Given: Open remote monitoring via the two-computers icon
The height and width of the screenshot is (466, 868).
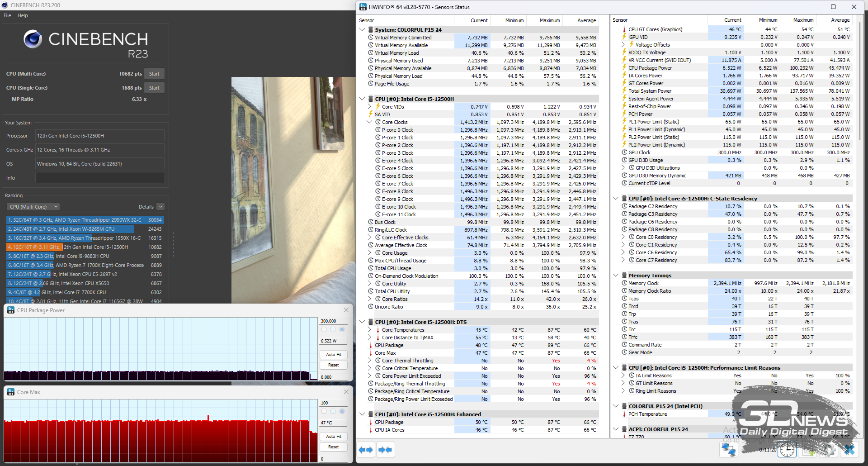Looking at the screenshot, I should coord(729,450).
